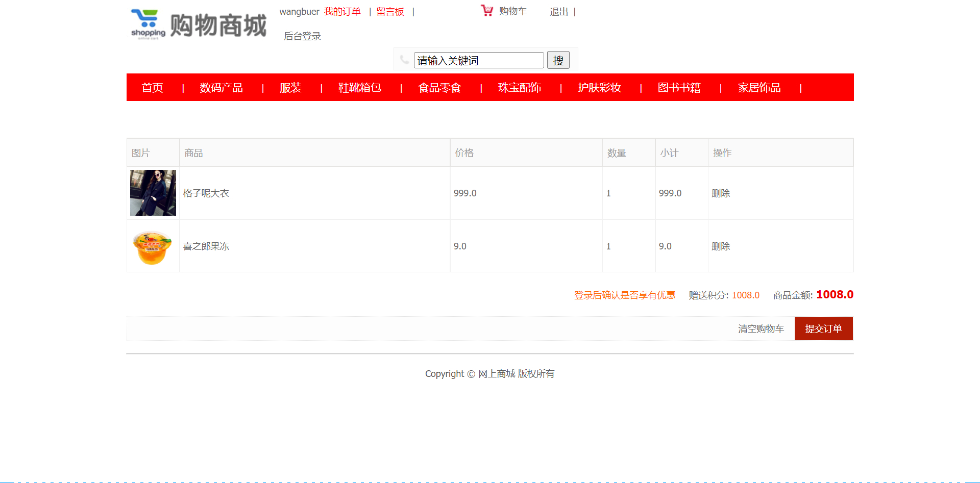This screenshot has height=483, width=980.
Task: Delete 格子呢大衣 from the cart
Action: point(720,193)
